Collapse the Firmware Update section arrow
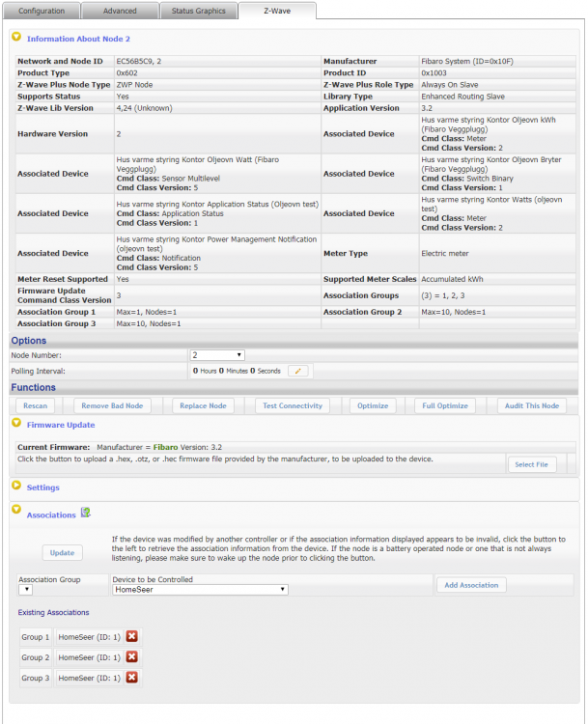 (16, 424)
